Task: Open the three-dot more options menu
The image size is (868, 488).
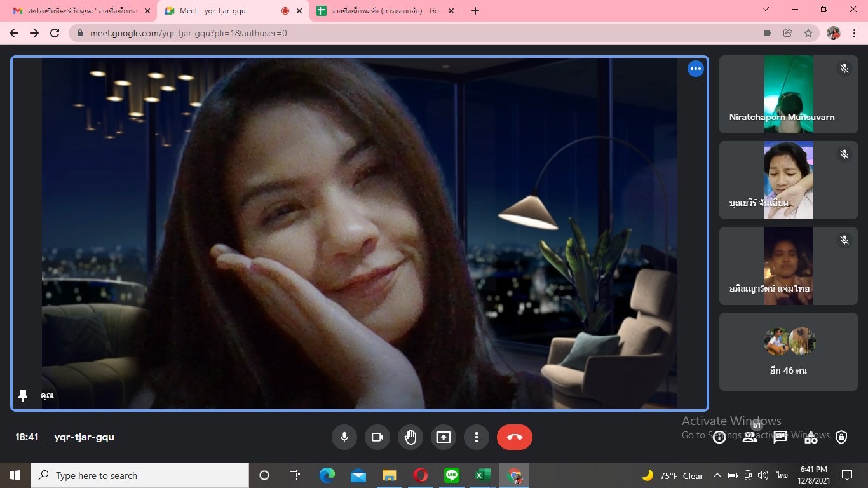Action: tap(477, 437)
